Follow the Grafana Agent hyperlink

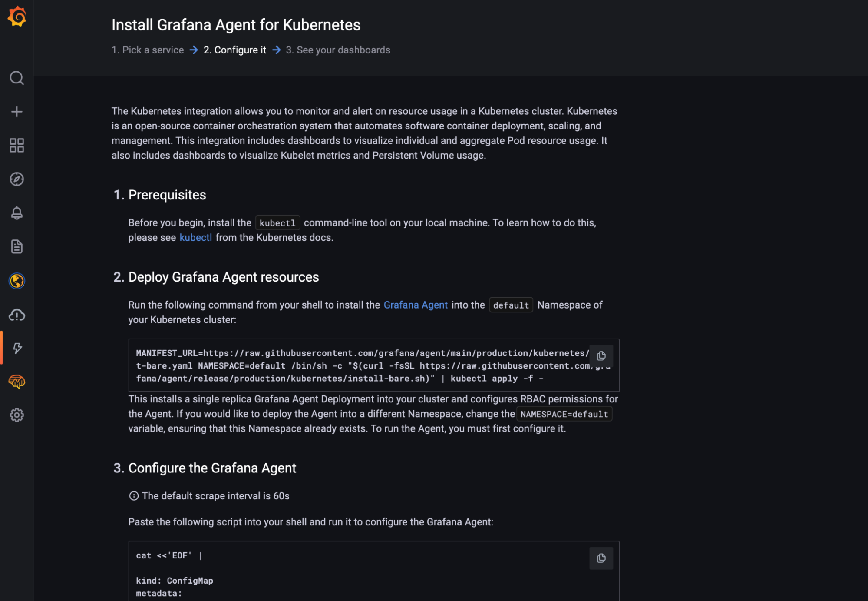click(415, 305)
